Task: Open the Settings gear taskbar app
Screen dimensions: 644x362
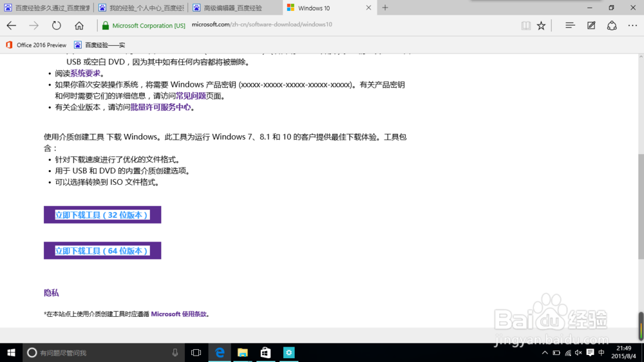Action: 289,352
